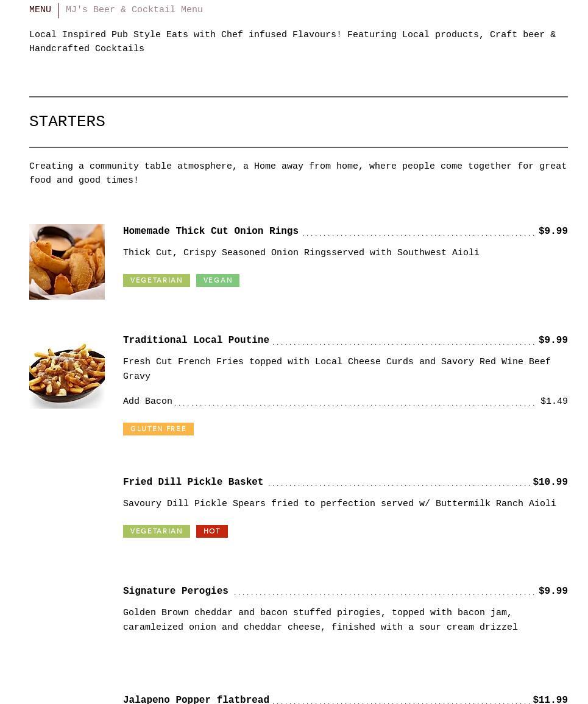Click the red Hot tag badge
The image size is (588, 704).
click(211, 531)
